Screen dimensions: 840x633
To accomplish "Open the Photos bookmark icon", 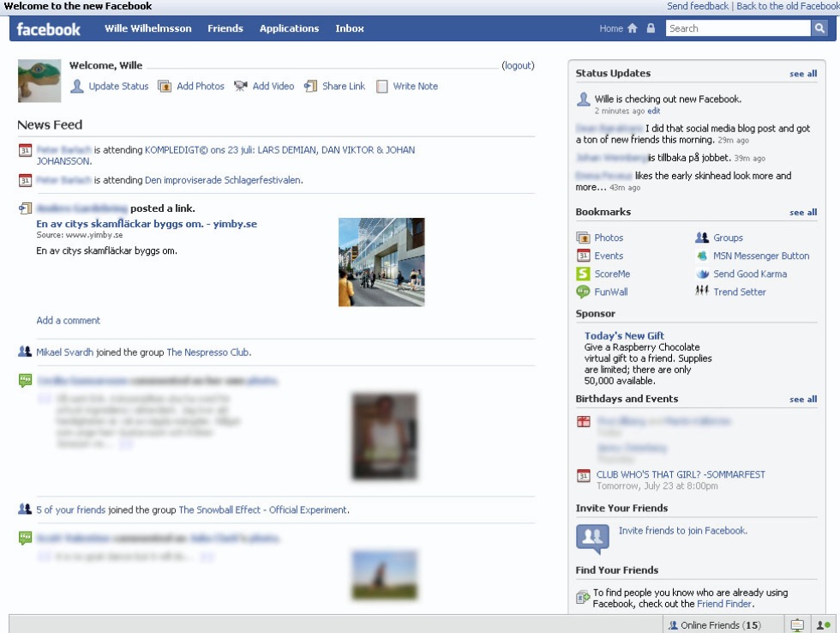I will click(x=583, y=238).
